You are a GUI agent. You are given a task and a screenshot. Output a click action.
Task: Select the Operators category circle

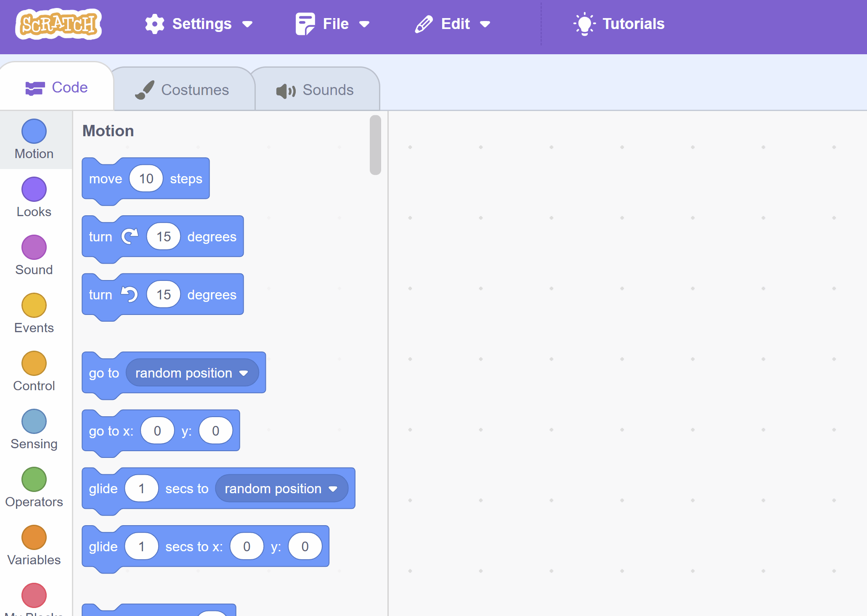34,479
